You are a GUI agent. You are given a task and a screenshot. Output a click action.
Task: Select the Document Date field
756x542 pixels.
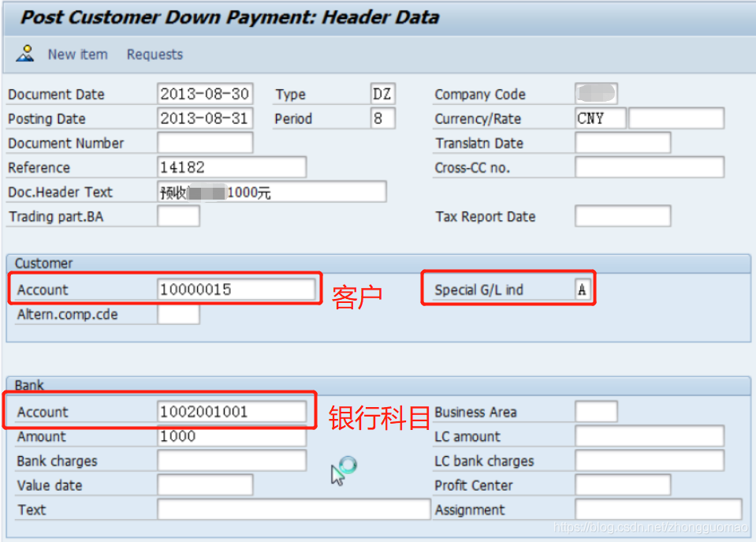pyautogui.click(x=205, y=94)
